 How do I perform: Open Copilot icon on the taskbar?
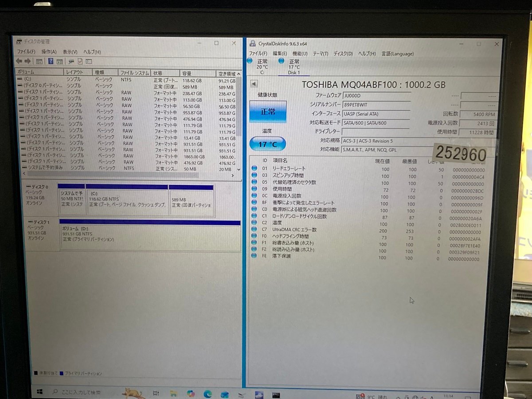[x=191, y=393]
